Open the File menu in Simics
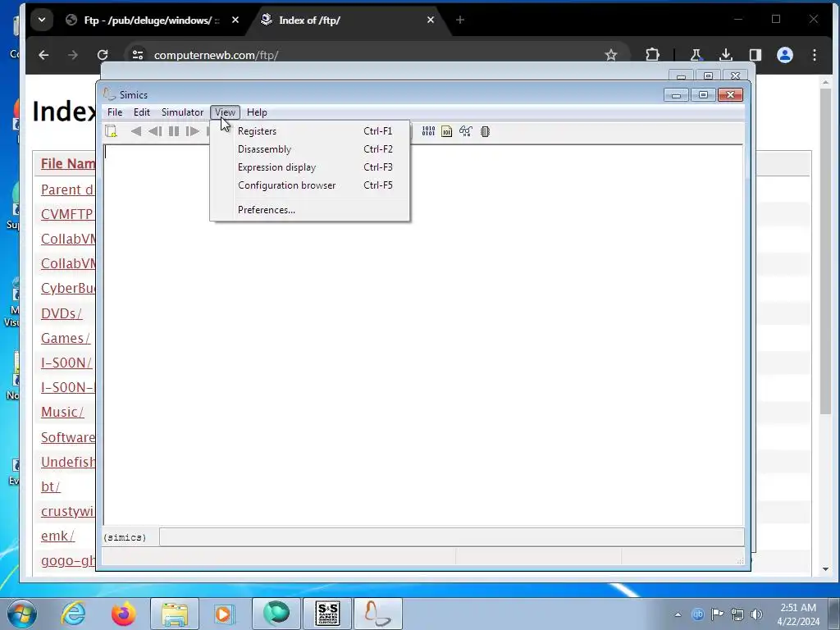The height and width of the screenshot is (630, 840). click(115, 112)
